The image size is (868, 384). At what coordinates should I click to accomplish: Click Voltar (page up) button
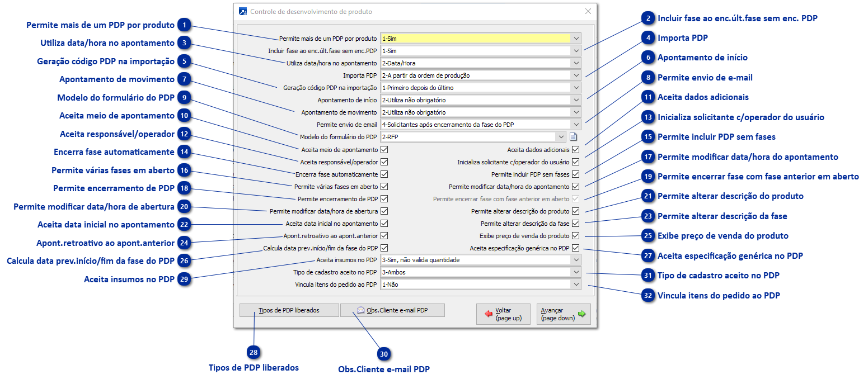(504, 314)
